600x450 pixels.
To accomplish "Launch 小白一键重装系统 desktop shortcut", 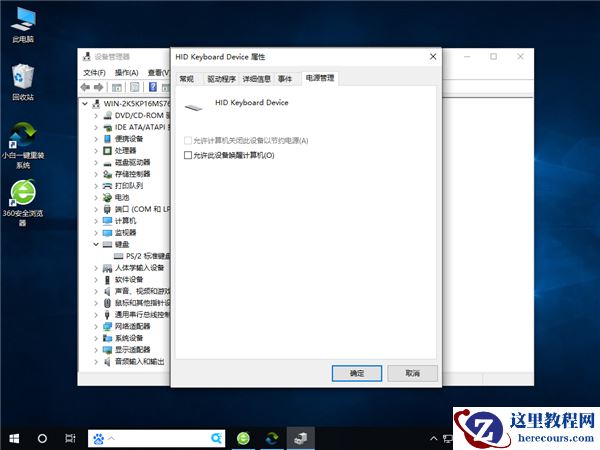I will pyautogui.click(x=23, y=145).
